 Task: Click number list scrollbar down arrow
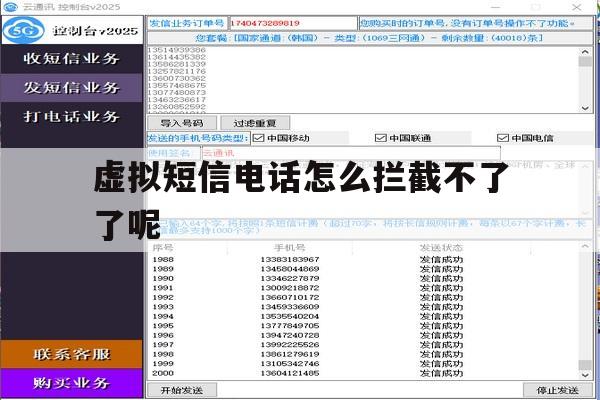tap(585, 108)
